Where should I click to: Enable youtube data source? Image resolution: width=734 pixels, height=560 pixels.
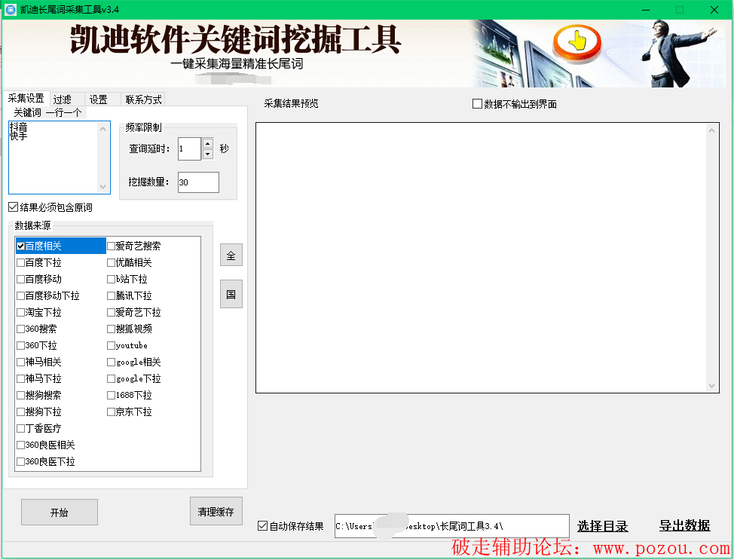pos(111,345)
